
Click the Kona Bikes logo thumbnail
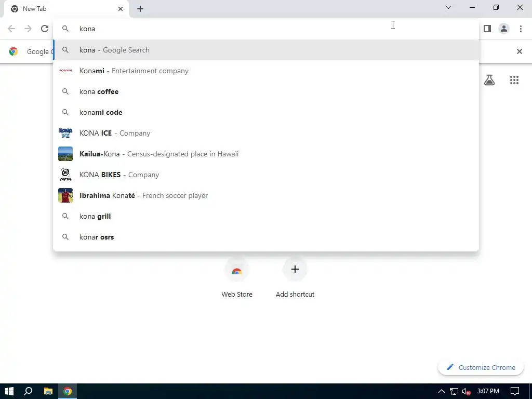(x=65, y=175)
